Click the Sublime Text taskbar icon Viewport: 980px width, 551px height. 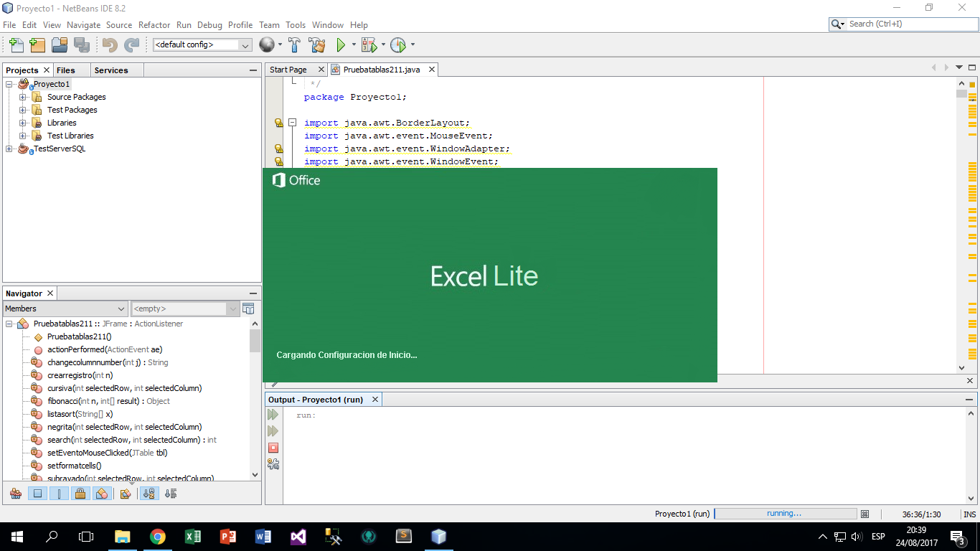click(404, 536)
